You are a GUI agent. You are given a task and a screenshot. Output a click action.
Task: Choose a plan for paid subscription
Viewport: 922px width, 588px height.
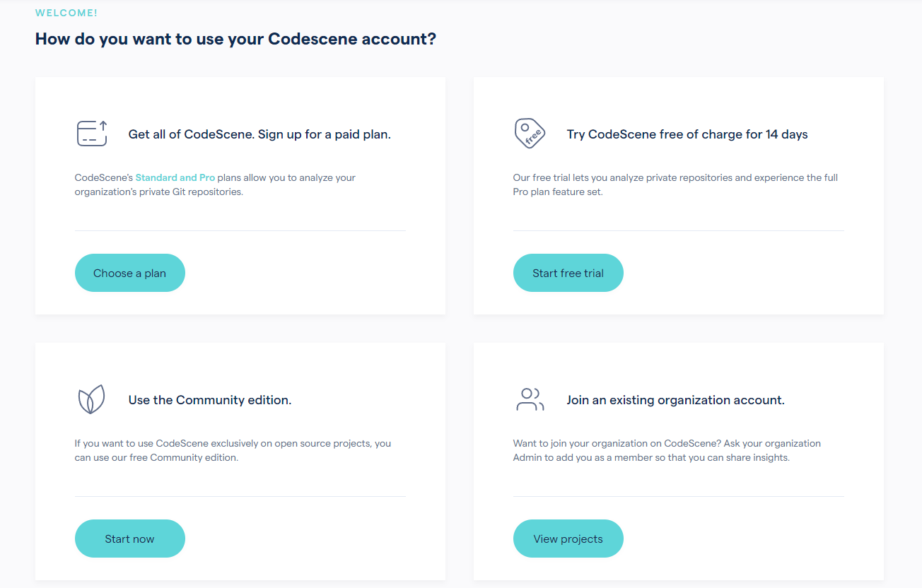(x=130, y=273)
